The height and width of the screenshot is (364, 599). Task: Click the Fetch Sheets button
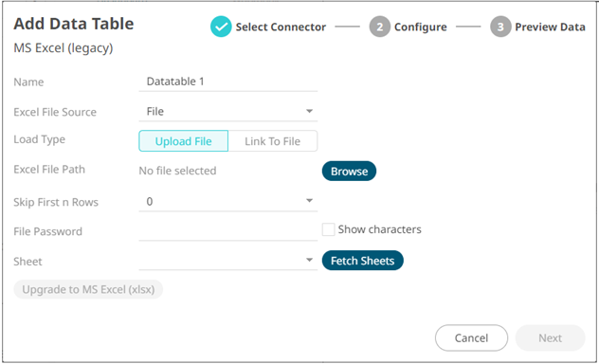pyautogui.click(x=363, y=261)
